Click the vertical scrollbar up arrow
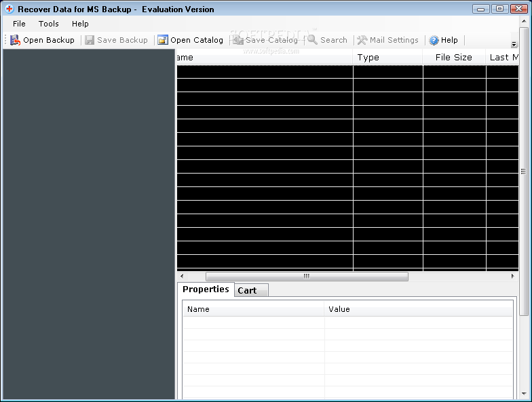Image resolution: width=532 pixels, height=402 pixels. coord(524,21)
